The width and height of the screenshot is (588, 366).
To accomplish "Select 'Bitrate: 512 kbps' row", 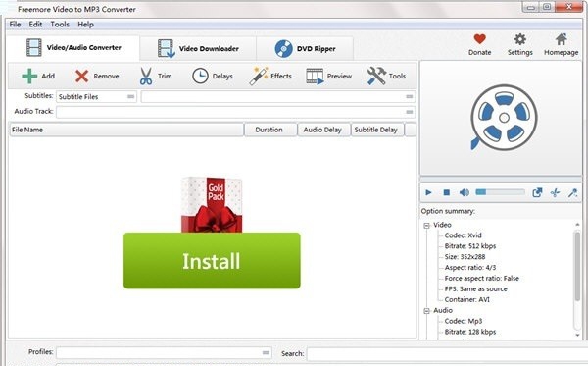I will coord(470,246).
